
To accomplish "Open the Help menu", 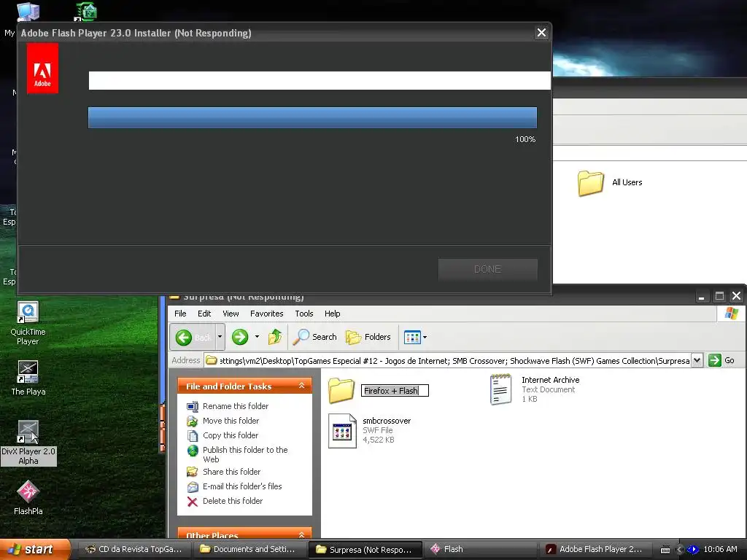I will 333,314.
